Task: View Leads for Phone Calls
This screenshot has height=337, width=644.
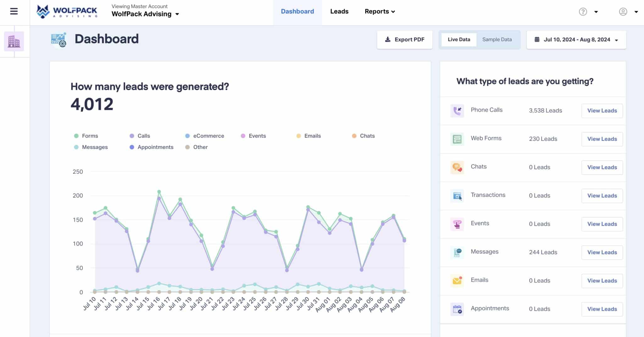Action: 602,111
